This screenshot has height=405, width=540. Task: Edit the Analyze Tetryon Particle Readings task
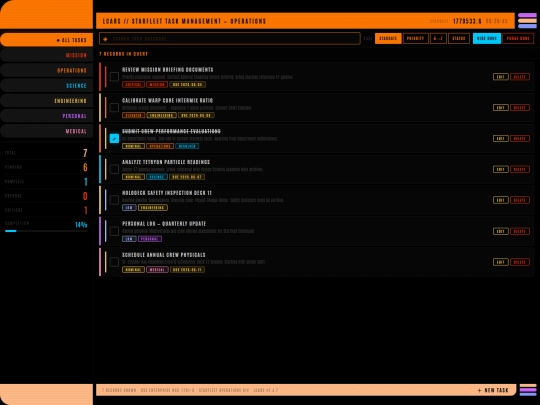pos(500,169)
